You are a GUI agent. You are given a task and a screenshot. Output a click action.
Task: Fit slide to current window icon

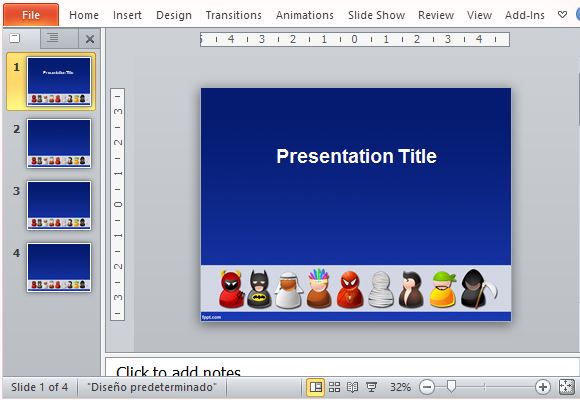pos(566,387)
